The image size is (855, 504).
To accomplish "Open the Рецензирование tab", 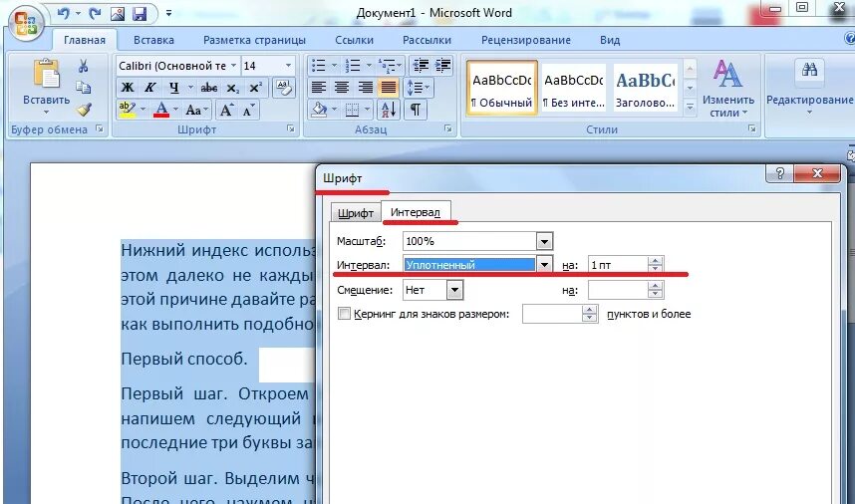I will (x=525, y=40).
